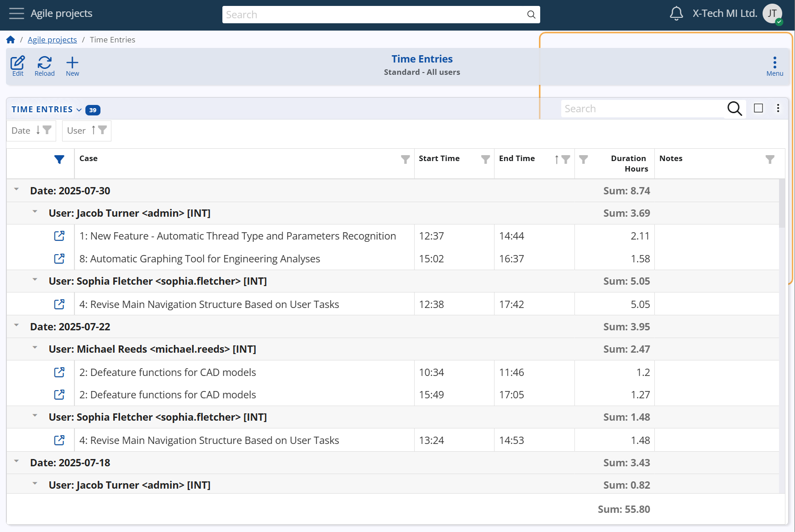Click the Edit pencil icon
The image size is (795, 532).
coord(18,66)
